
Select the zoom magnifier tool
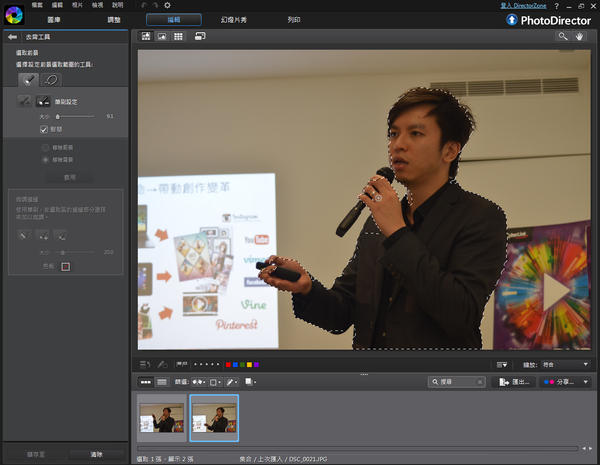tap(563, 36)
